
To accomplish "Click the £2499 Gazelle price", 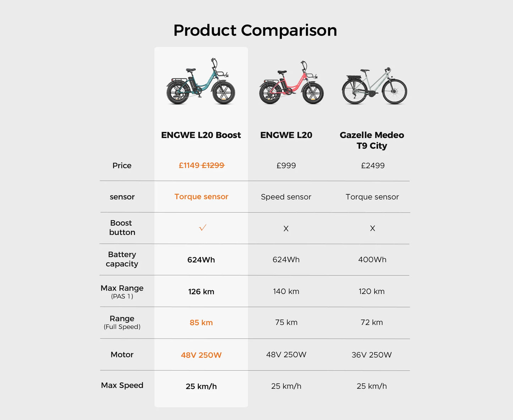I will point(372,166).
